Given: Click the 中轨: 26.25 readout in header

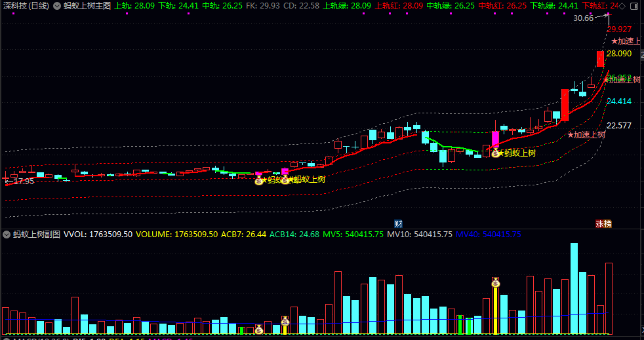Looking at the screenshot, I should pos(222,6).
